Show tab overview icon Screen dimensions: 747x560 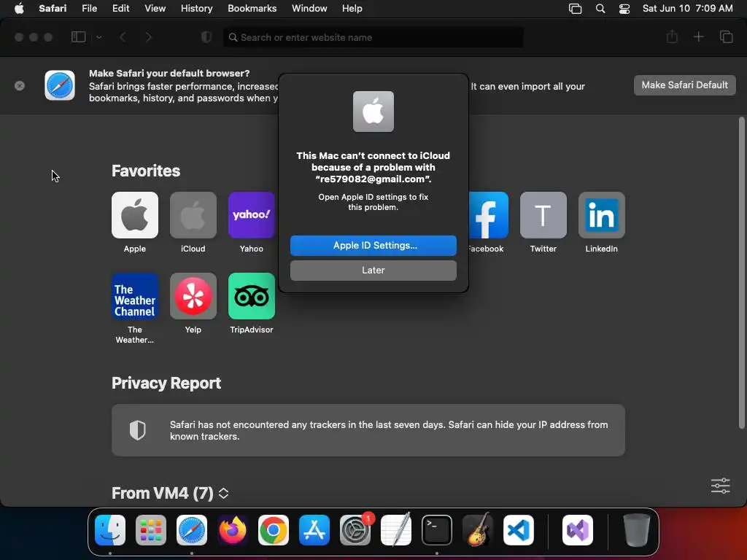click(726, 36)
